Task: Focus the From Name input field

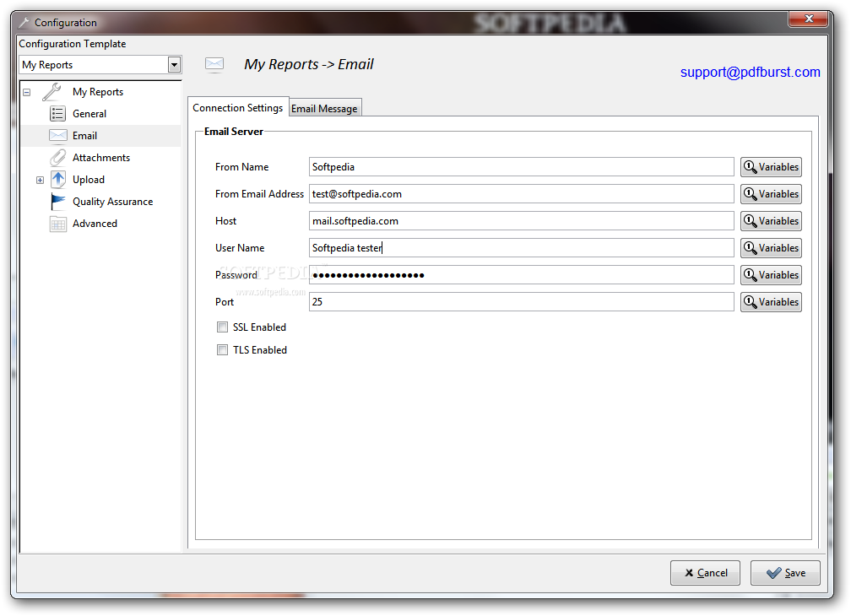Action: pos(522,167)
